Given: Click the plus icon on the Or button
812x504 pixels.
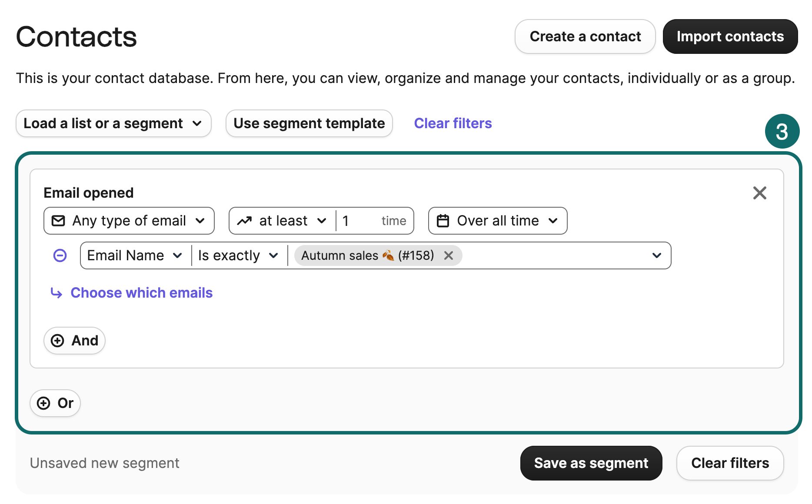Looking at the screenshot, I should [x=43, y=403].
